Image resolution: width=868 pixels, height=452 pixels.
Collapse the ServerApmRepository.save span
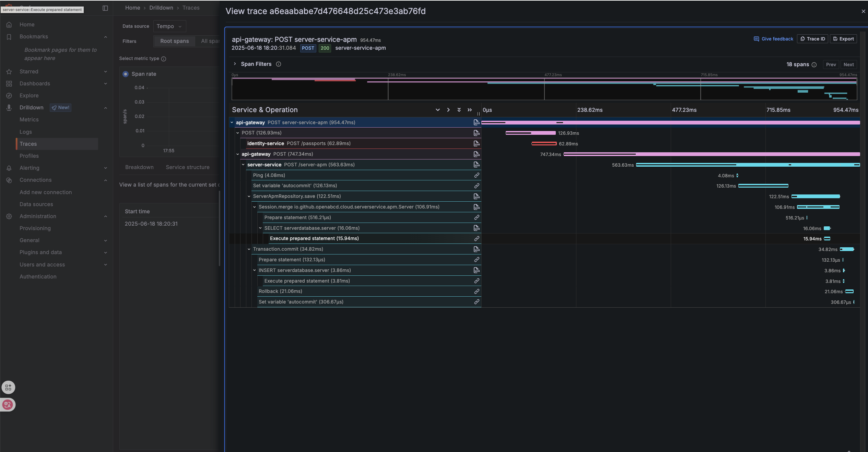249,196
